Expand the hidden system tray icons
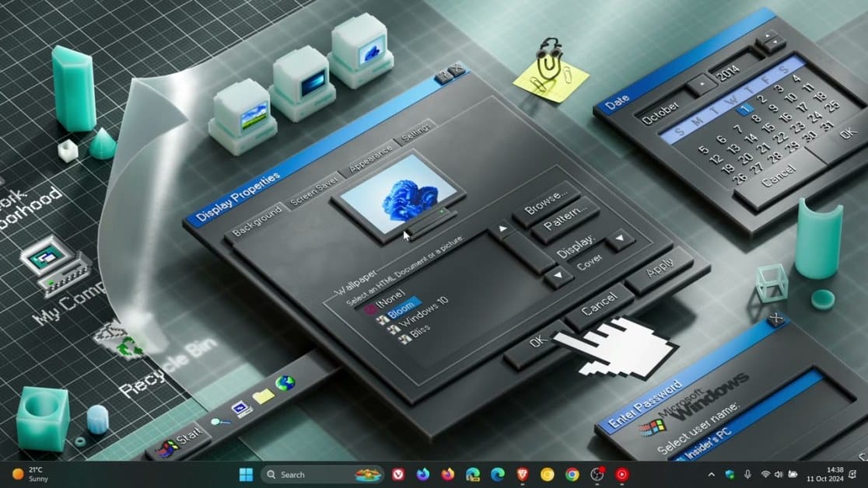The image size is (868, 488). (x=710, y=474)
